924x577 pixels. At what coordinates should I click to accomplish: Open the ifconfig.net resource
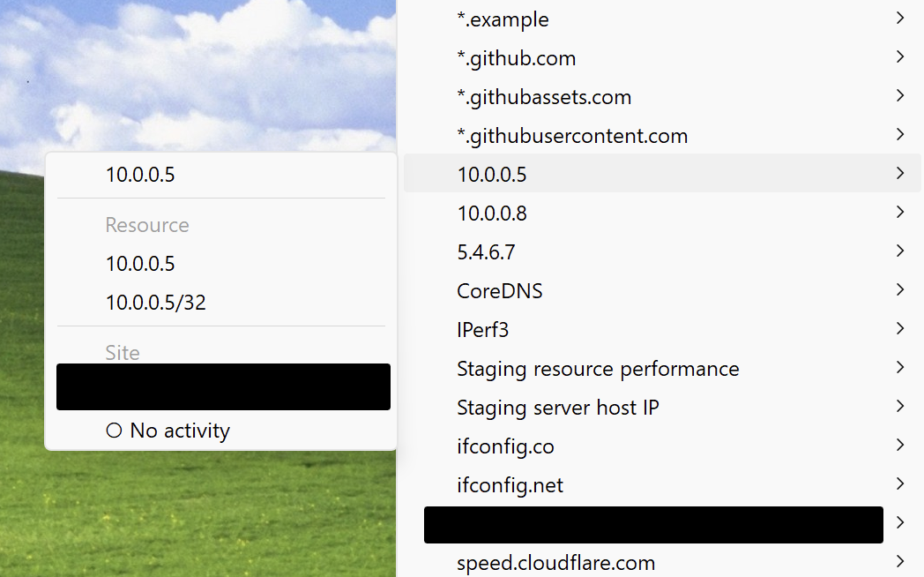coord(510,485)
